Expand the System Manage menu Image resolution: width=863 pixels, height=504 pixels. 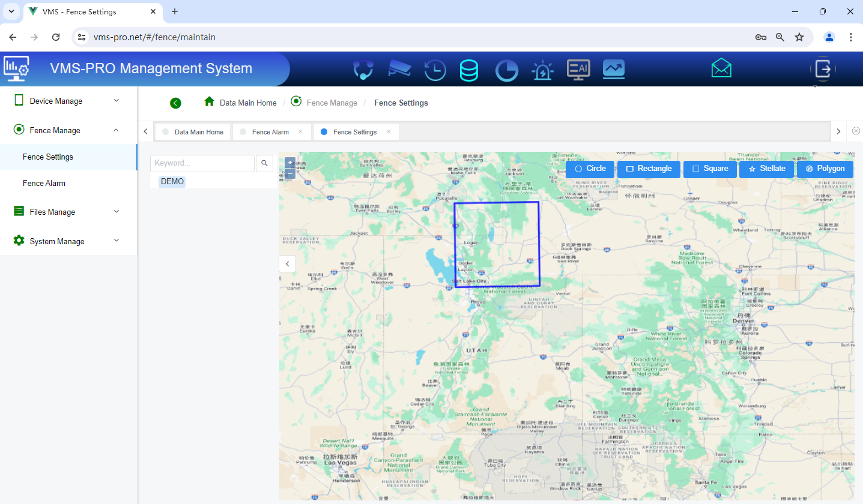pyautogui.click(x=68, y=241)
